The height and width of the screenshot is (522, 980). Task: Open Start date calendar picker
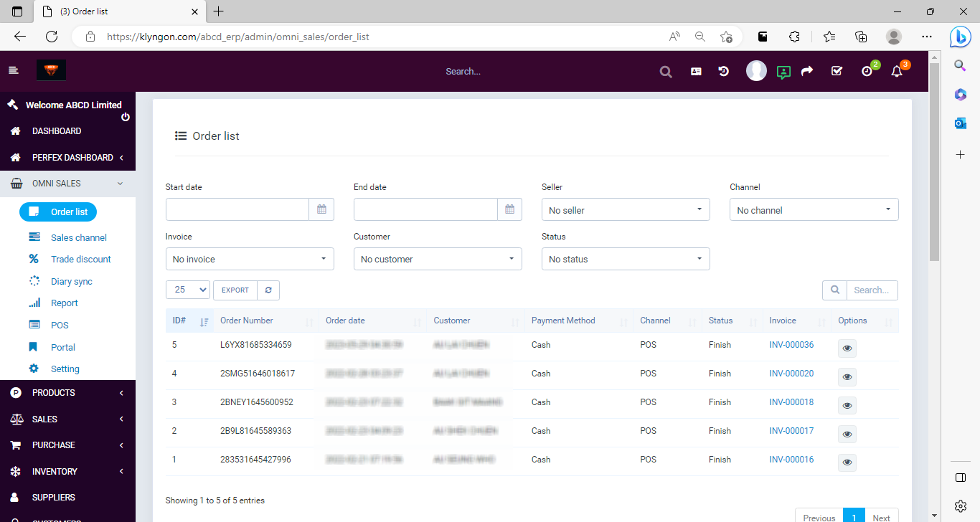(321, 209)
